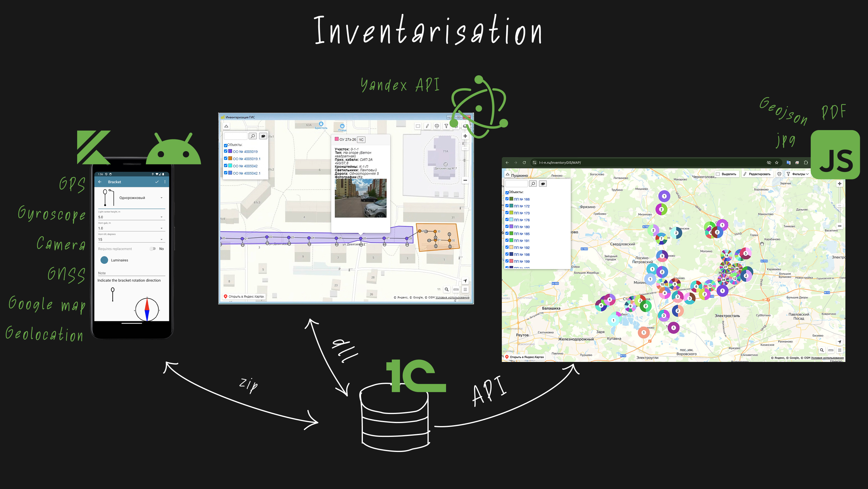868x489 pixels.
Task: Click the cluster marker labeled 34
Action: pos(723,280)
